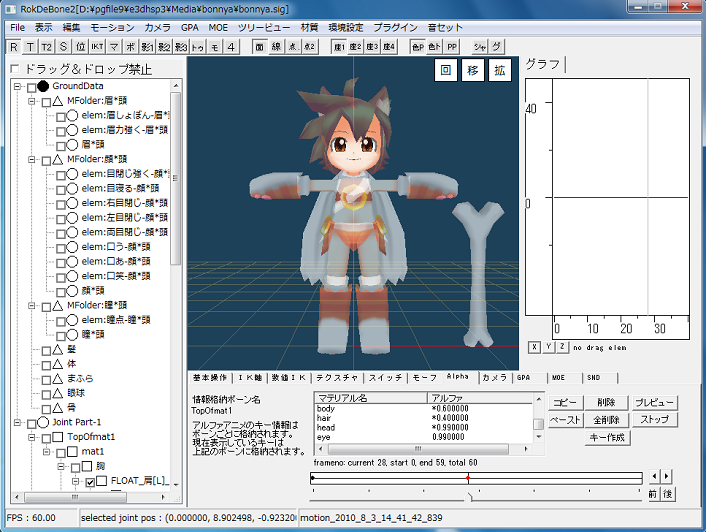Open the モーション menu
The width and height of the screenshot is (706, 532).
pyautogui.click(x=112, y=26)
